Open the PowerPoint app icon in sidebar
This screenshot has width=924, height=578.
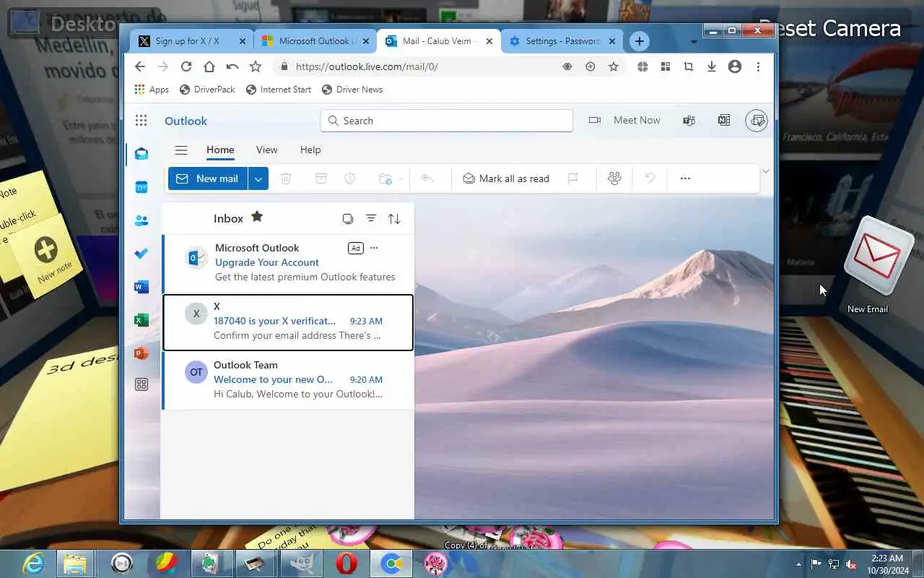141,353
